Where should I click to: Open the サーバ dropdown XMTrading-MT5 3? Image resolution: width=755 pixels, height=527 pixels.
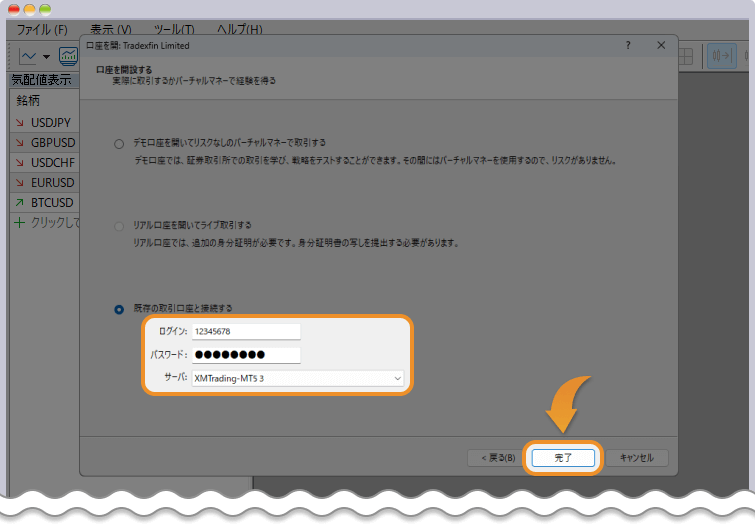(298, 379)
